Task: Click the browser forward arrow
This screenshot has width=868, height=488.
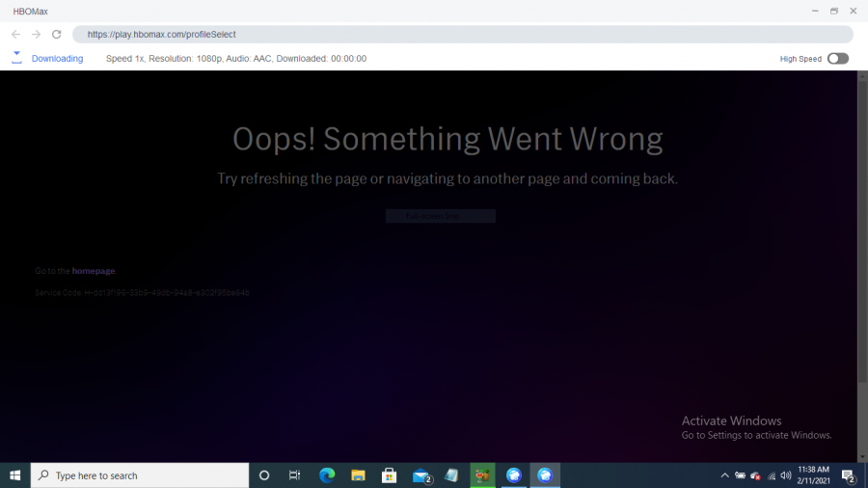Action: click(x=36, y=35)
